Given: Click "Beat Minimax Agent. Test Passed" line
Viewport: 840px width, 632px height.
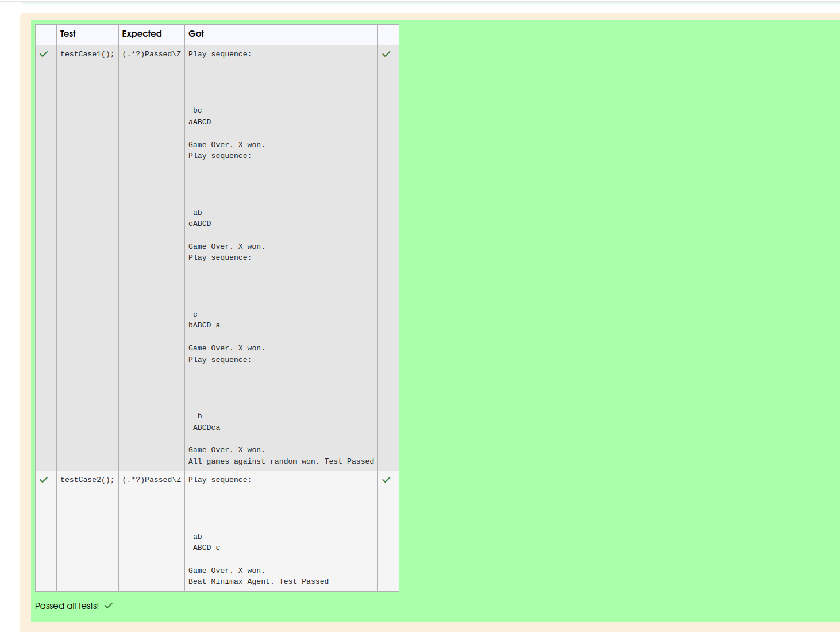Looking at the screenshot, I should coord(259,581).
